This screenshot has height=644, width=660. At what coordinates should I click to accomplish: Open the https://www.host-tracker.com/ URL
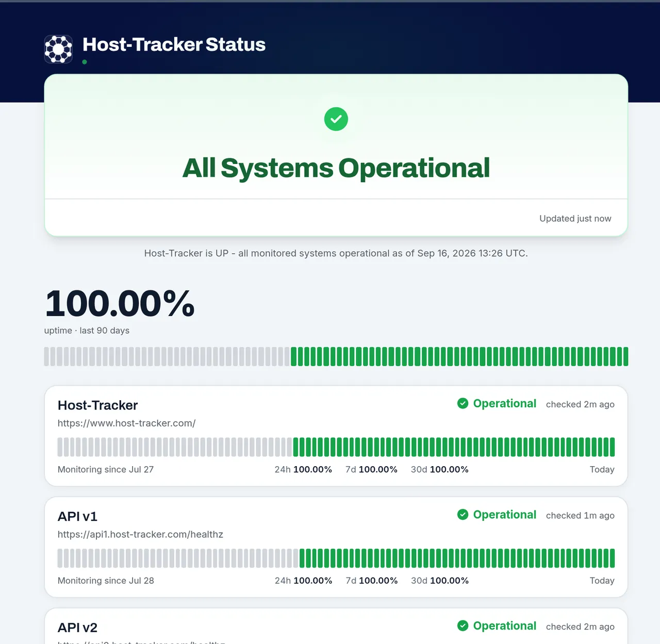126,423
